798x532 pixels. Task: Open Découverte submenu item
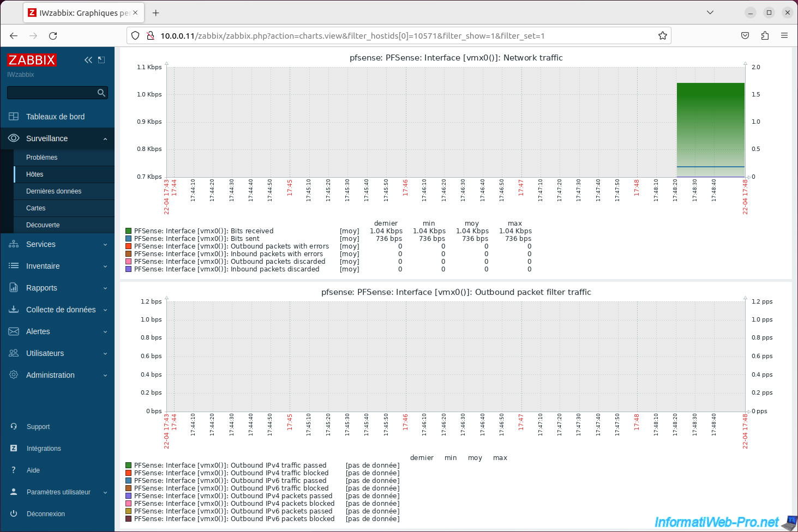click(x=64, y=225)
